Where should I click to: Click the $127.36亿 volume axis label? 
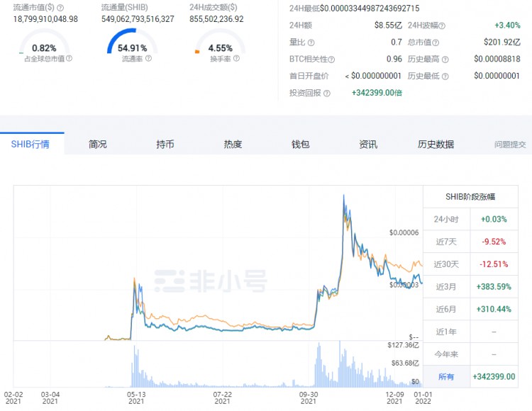click(404, 345)
